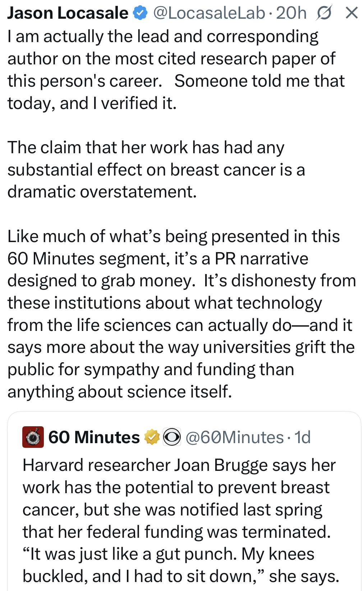The height and width of the screenshot is (591, 364).
Task: Click the blue verified badge beside Jason Locasale
Action: click(x=140, y=13)
